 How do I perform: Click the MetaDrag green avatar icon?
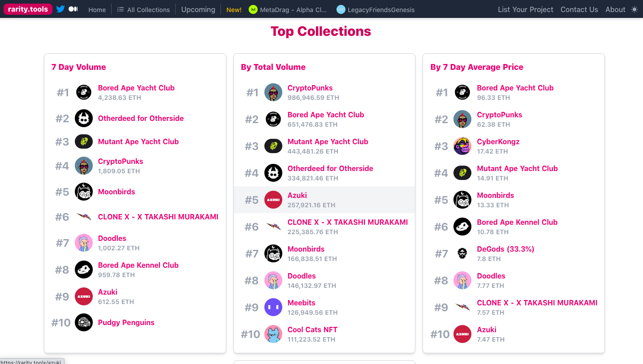click(x=253, y=9)
